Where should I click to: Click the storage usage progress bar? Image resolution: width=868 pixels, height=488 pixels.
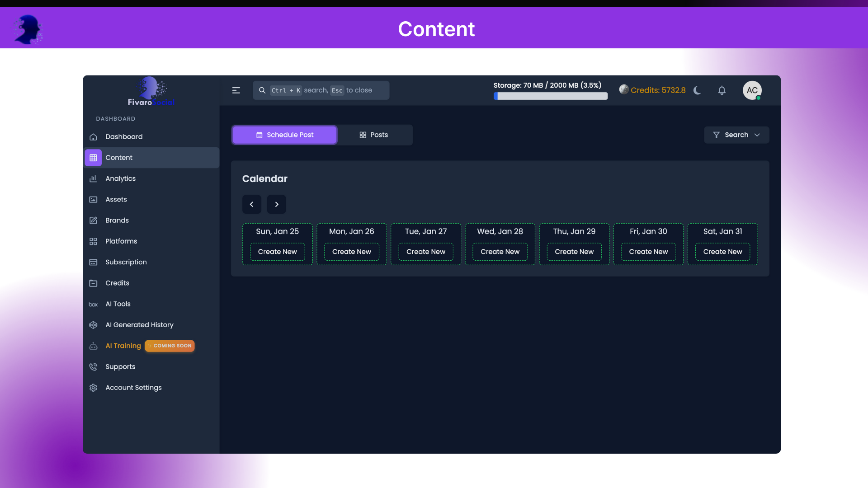pos(550,96)
